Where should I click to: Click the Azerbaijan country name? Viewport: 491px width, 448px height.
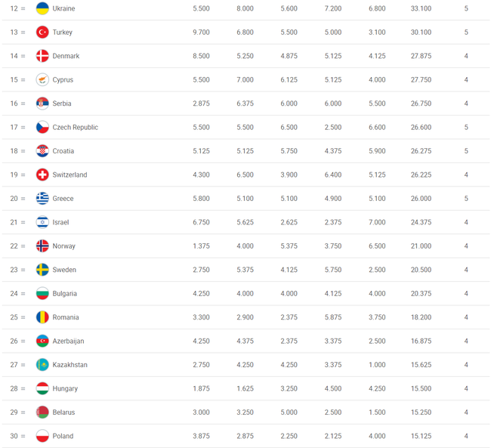click(x=68, y=341)
